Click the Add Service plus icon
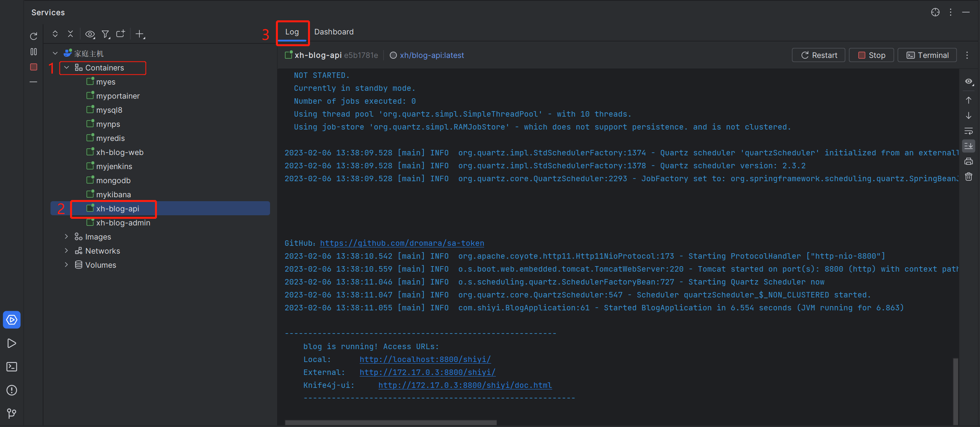This screenshot has height=427, width=980. pos(140,34)
